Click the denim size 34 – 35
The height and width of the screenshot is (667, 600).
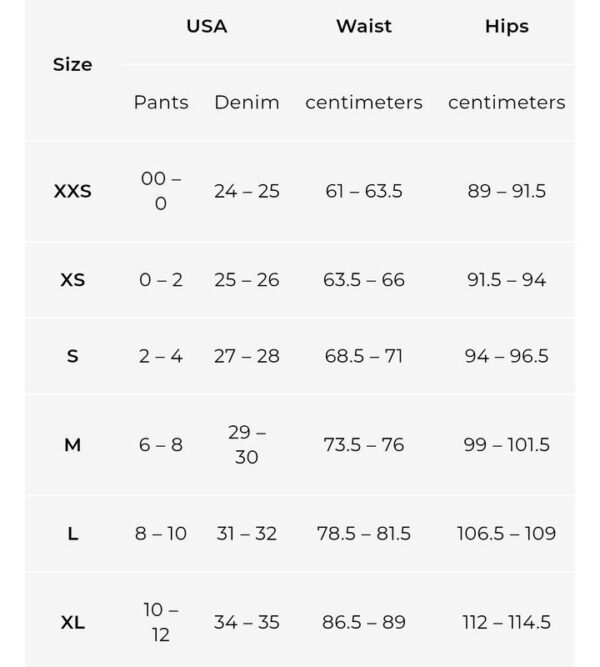[x=247, y=622]
